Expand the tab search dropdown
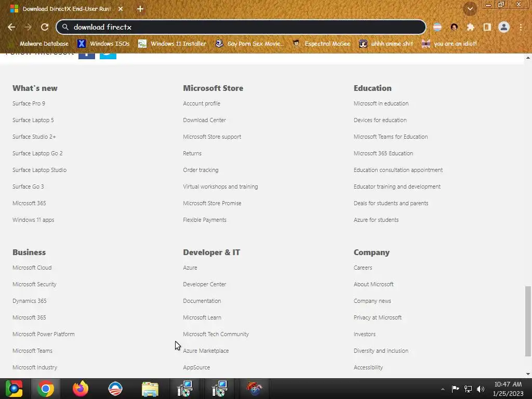 pyautogui.click(x=470, y=9)
